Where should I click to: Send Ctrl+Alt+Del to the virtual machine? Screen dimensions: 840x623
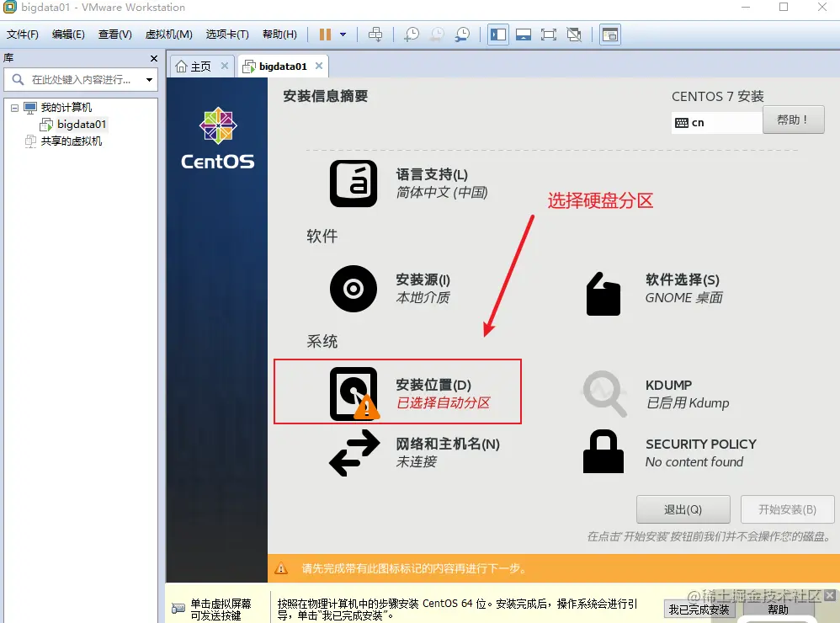375,35
